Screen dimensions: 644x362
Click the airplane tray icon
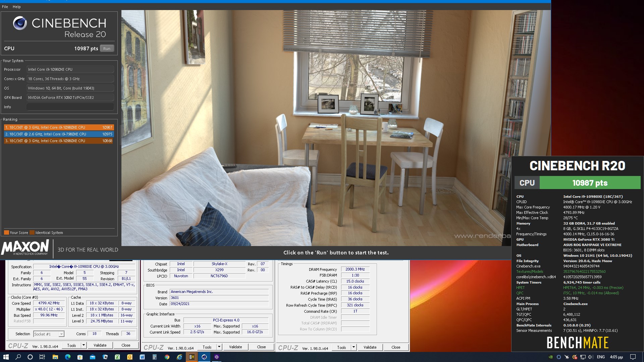click(x=567, y=357)
